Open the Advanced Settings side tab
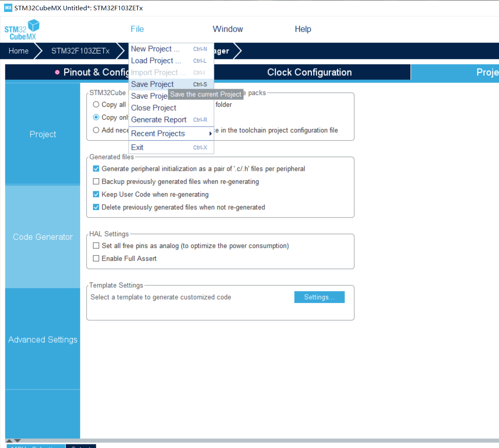 point(43,340)
